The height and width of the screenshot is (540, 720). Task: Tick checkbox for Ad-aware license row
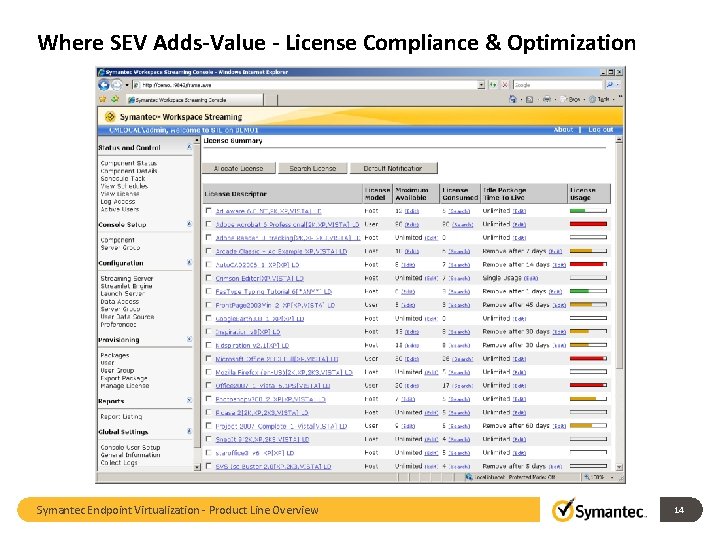tap(208, 211)
